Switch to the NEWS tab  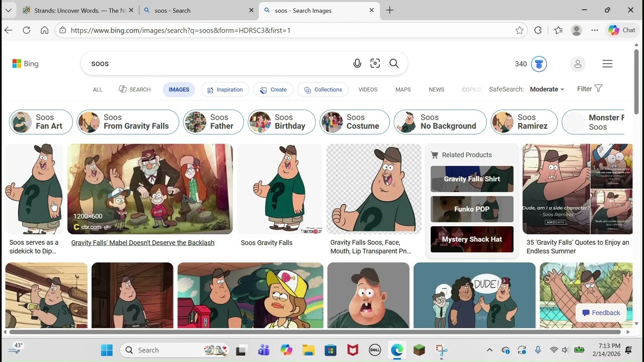[436, 89]
